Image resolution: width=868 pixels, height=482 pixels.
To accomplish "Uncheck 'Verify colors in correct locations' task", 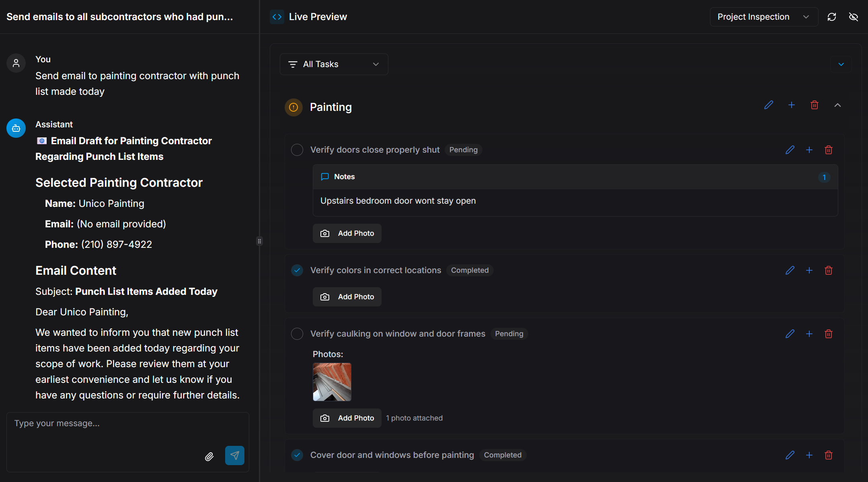I will pos(297,270).
